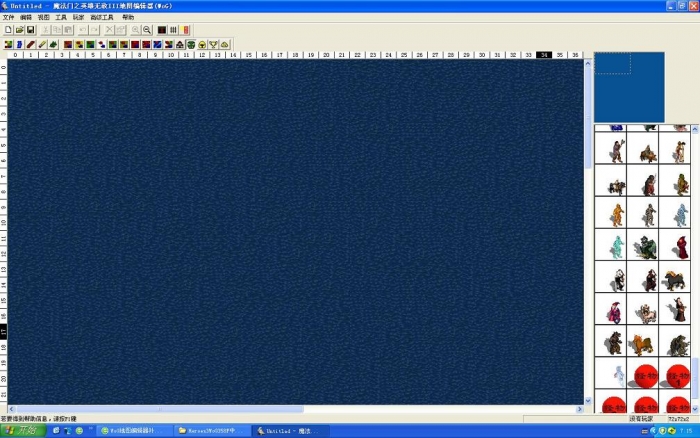This screenshot has height=438, width=700.
Task: Toggle the map grid lines button
Action: coord(173,30)
